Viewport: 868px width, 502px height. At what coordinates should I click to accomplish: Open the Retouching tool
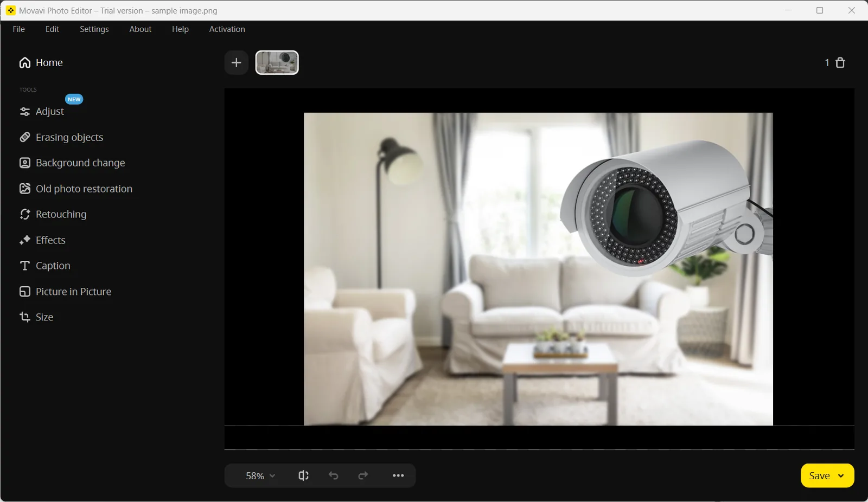[x=53, y=215]
